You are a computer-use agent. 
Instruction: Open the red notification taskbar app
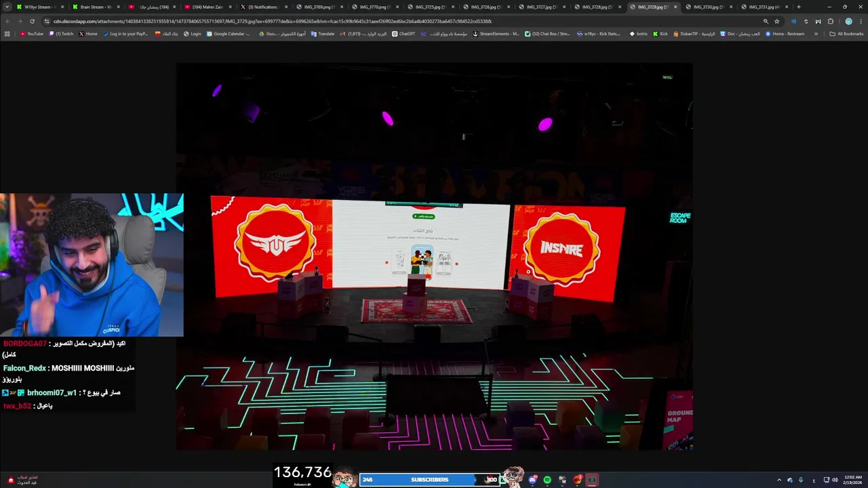click(577, 480)
